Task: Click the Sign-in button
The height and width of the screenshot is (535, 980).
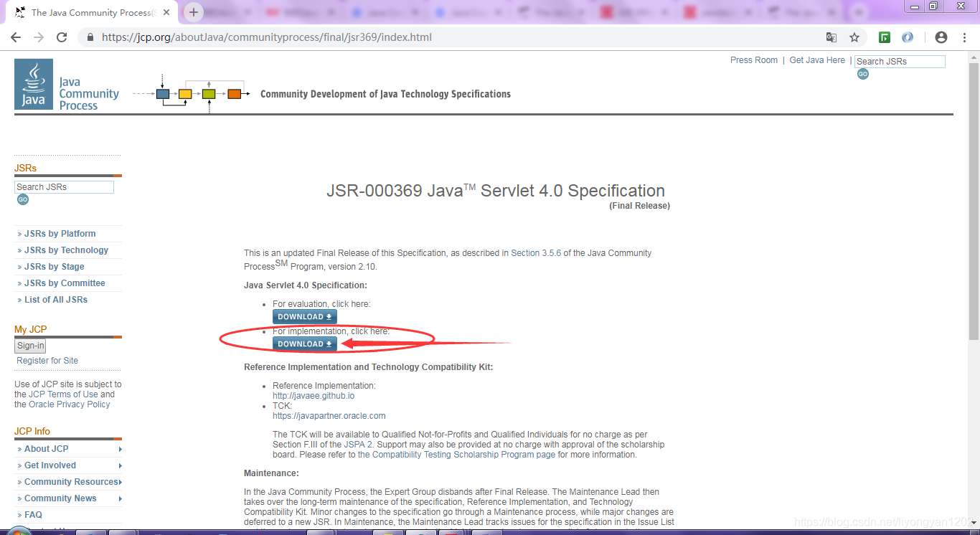Action: [x=31, y=346]
